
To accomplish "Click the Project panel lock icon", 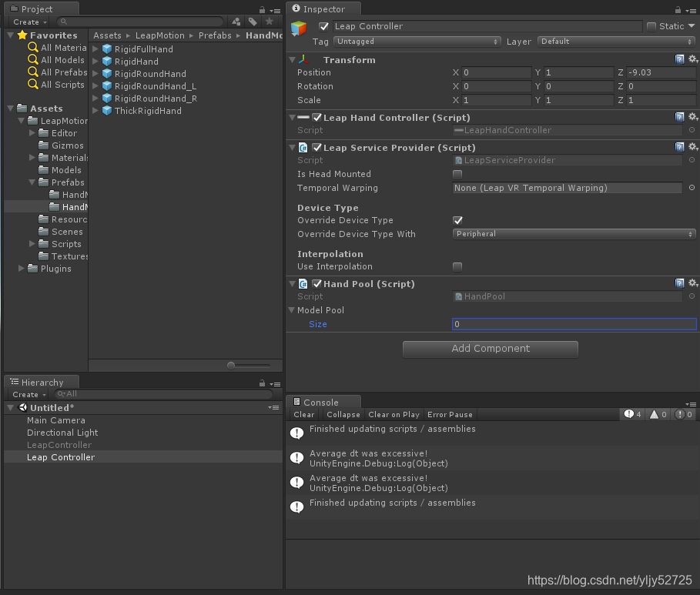I will tap(262, 10).
